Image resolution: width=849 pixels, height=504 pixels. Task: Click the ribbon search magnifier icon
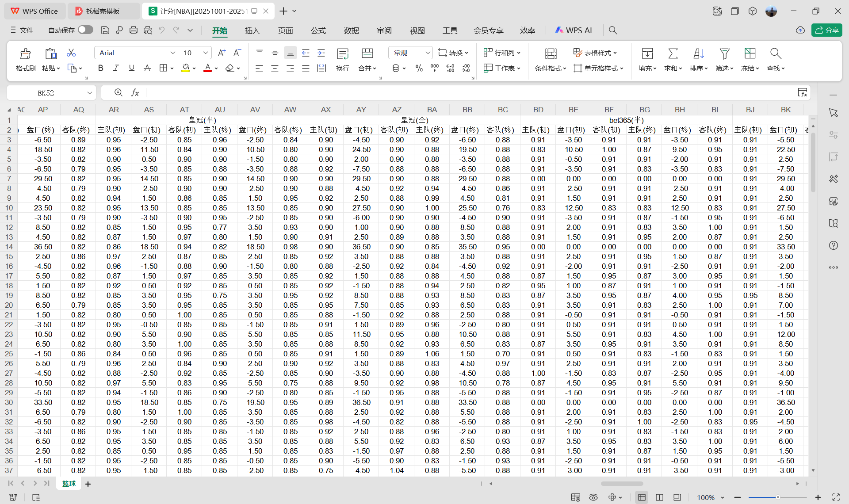pyautogui.click(x=613, y=30)
